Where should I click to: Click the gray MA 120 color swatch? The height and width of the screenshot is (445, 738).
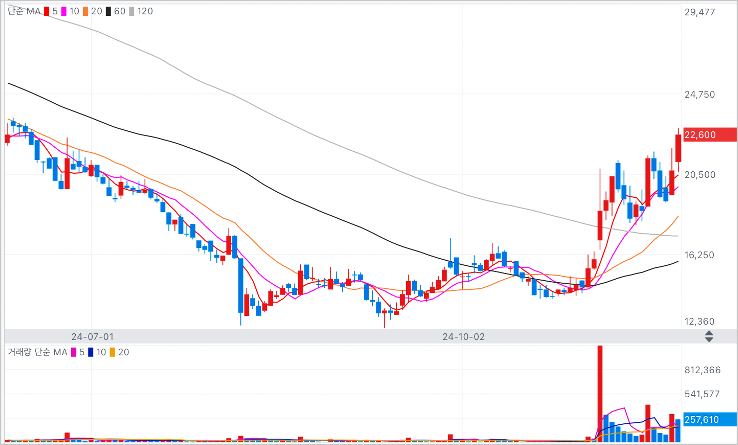click(x=131, y=11)
